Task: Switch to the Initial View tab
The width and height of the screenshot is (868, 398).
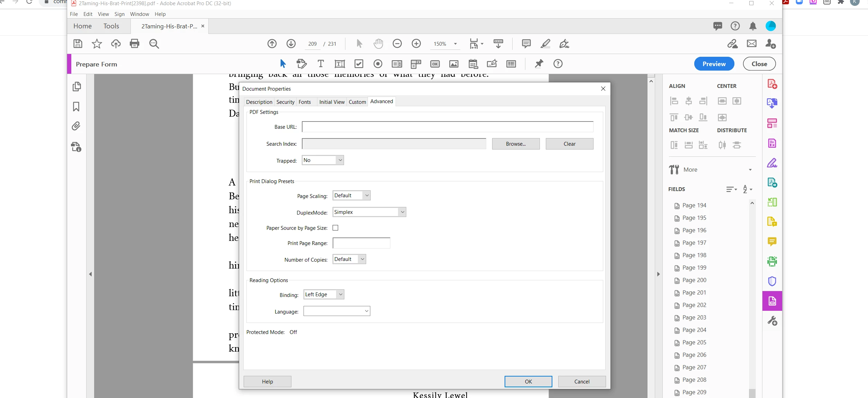Action: point(332,102)
